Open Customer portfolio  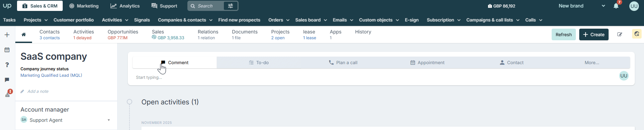click(74, 20)
